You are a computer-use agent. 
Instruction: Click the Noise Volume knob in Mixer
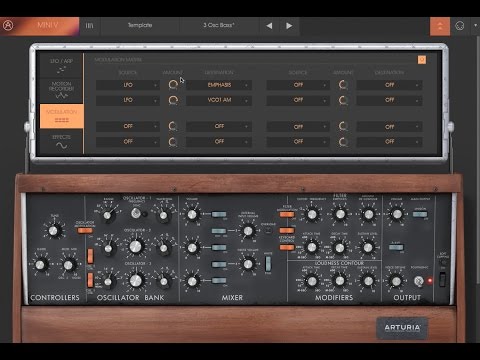248,264
